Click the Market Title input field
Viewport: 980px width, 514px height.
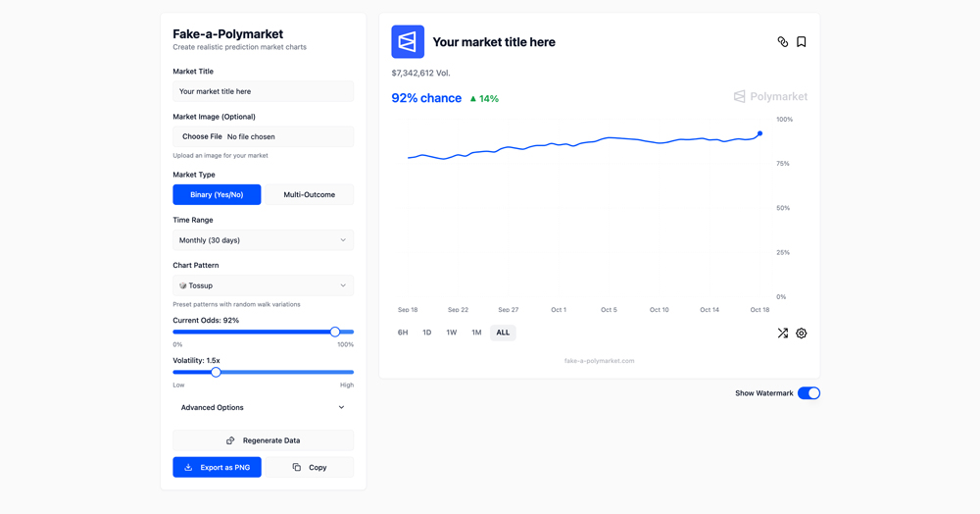click(x=263, y=91)
